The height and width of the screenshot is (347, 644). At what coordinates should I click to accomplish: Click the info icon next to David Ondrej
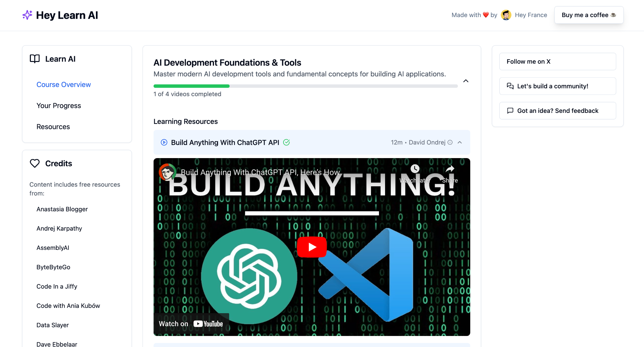pyautogui.click(x=450, y=142)
